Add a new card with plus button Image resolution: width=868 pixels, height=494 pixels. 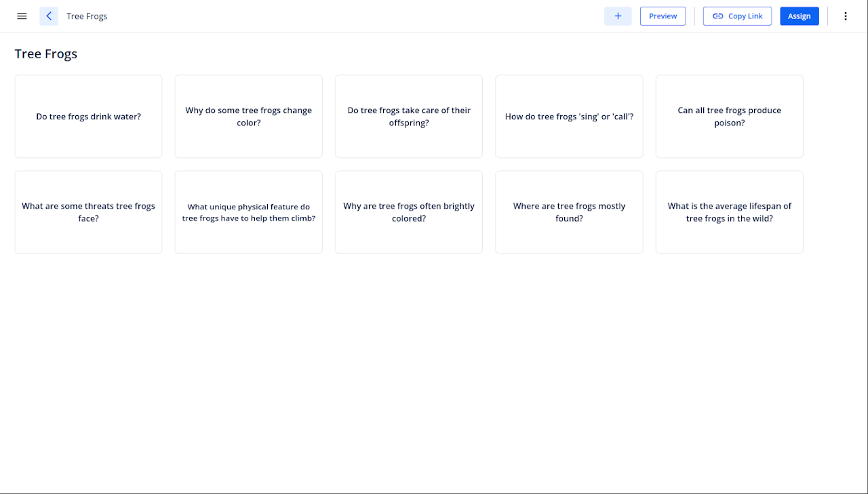(x=618, y=16)
